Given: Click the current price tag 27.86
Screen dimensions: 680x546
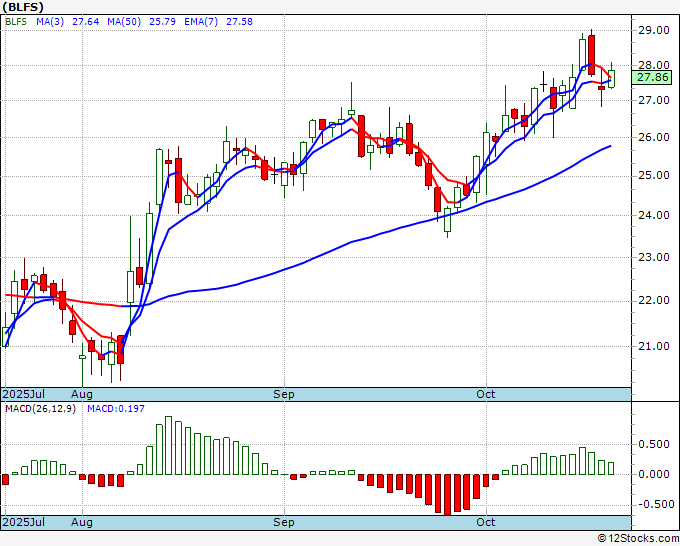Looking at the screenshot, I should (653, 78).
